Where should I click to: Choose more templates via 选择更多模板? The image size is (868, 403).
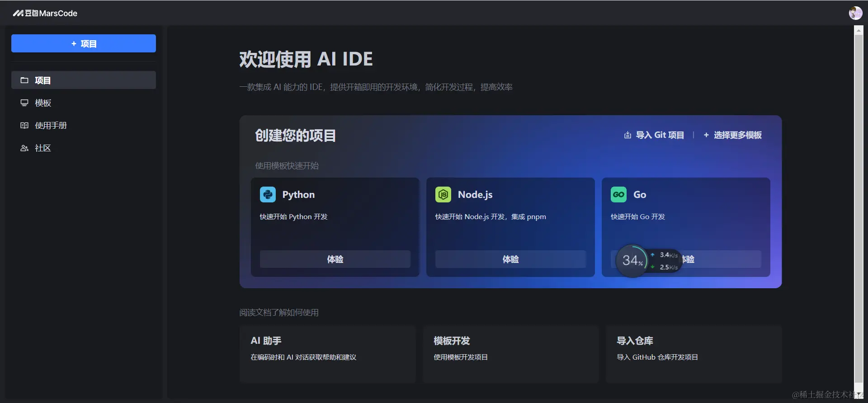[x=732, y=135]
